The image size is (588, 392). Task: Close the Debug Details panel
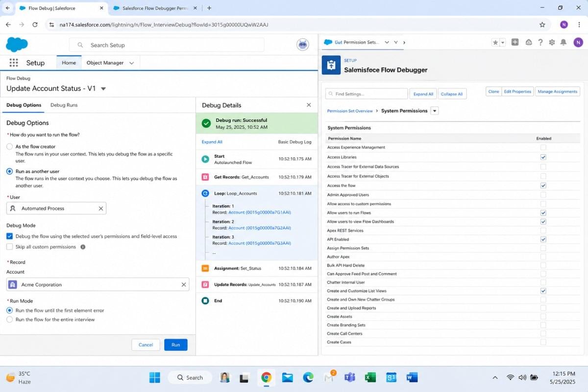[x=309, y=105]
